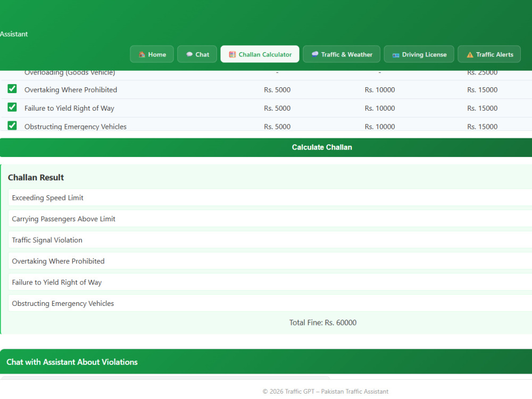This screenshot has width=532, height=399.
Task: Click Obstructing Emergency Vehicles label in violations table
Action: (76, 127)
